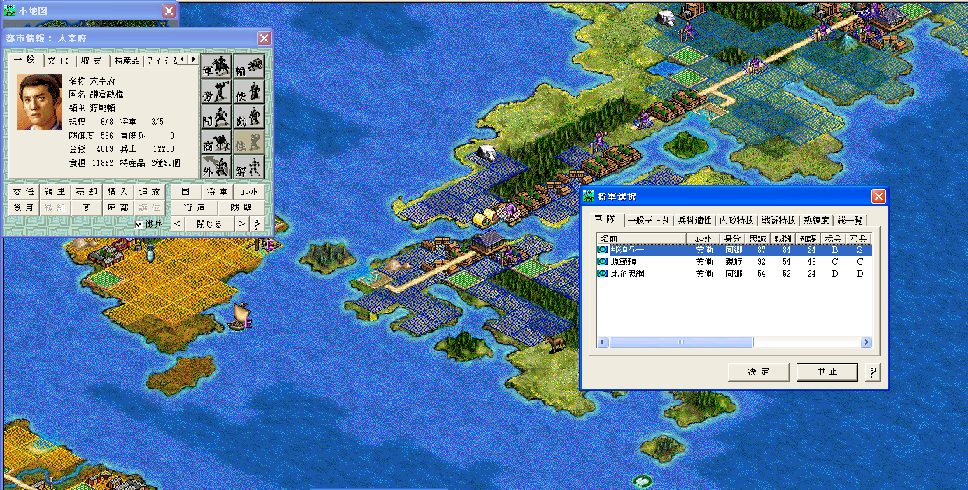The width and height of the screenshot is (968, 490).
Task: Open the 一般データ tab in the officer dialog
Action: [x=648, y=220]
